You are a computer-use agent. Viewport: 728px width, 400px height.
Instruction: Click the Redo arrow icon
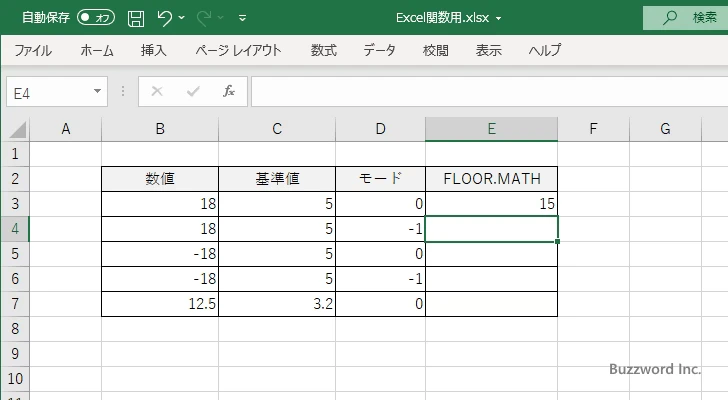(204, 18)
